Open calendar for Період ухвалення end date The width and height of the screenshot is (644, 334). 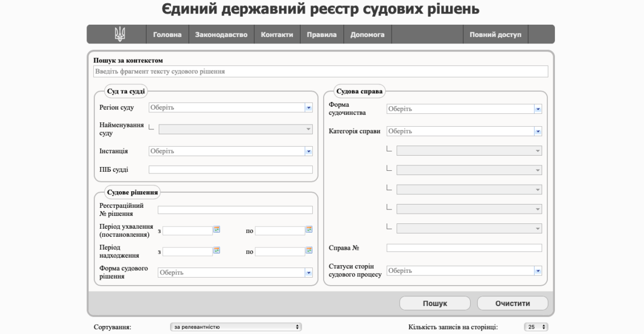tap(309, 230)
